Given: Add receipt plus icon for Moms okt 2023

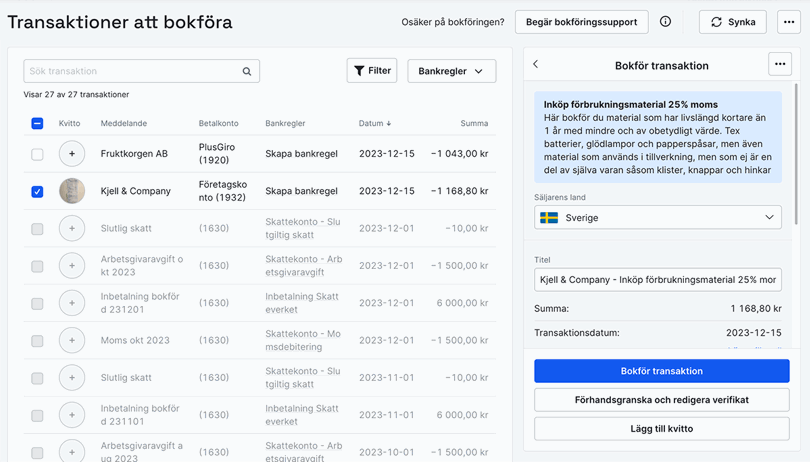Looking at the screenshot, I should 72,341.
